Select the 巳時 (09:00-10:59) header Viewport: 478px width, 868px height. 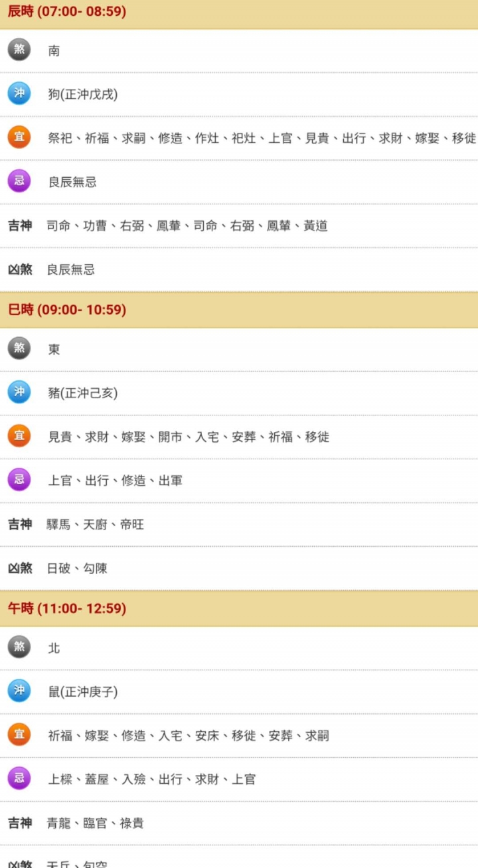coord(67,310)
